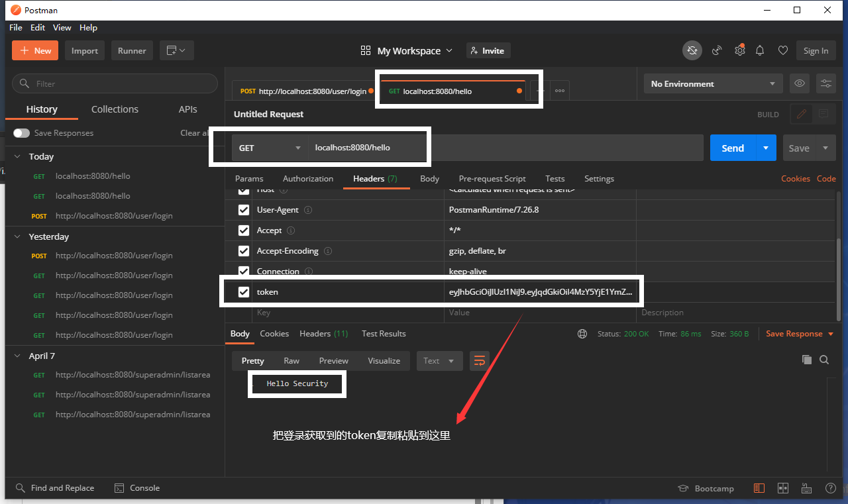Screen dimensions: 848x504
Task: Click the info icon beside User-Agent
Action: (308, 210)
